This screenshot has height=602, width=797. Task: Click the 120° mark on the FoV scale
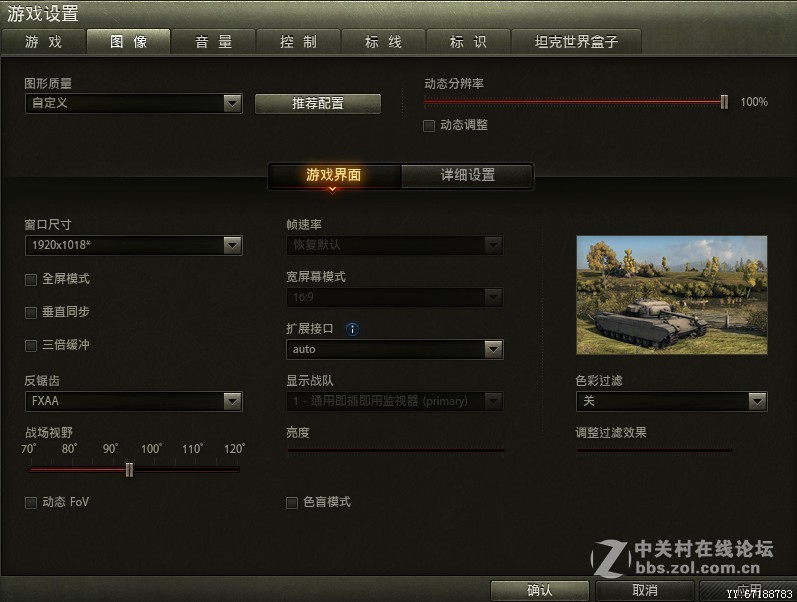[234, 449]
